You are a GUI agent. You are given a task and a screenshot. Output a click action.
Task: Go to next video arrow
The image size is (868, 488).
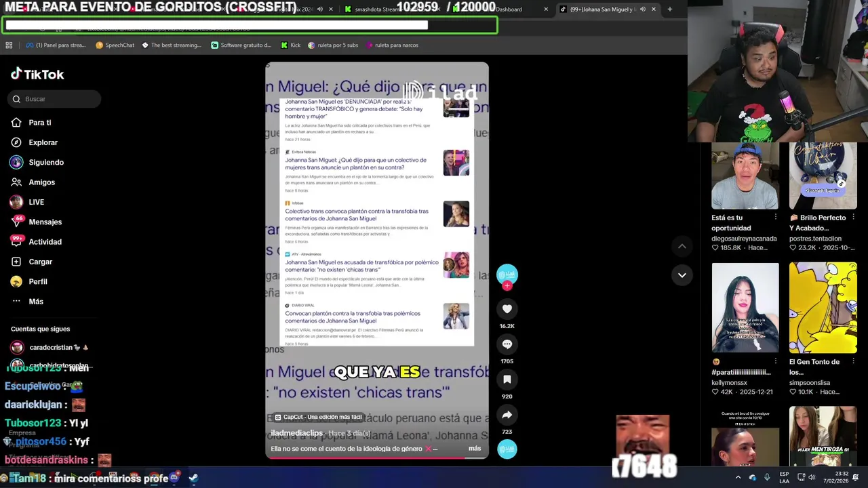pyautogui.click(x=682, y=275)
